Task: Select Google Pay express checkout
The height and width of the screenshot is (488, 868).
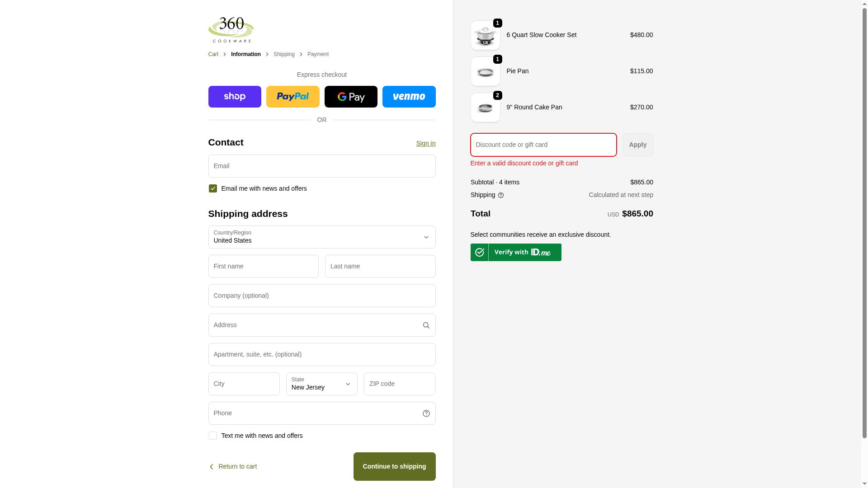Action: pyautogui.click(x=351, y=97)
